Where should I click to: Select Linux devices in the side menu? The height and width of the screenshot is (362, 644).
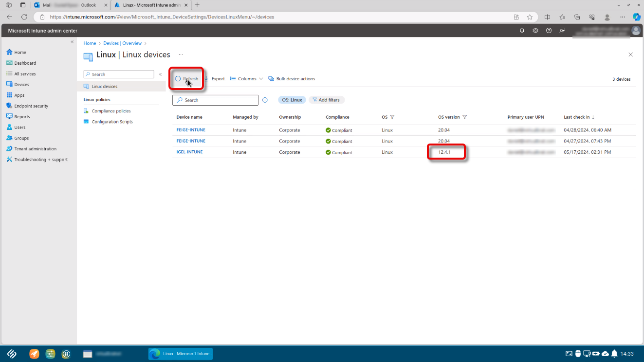pos(104,86)
